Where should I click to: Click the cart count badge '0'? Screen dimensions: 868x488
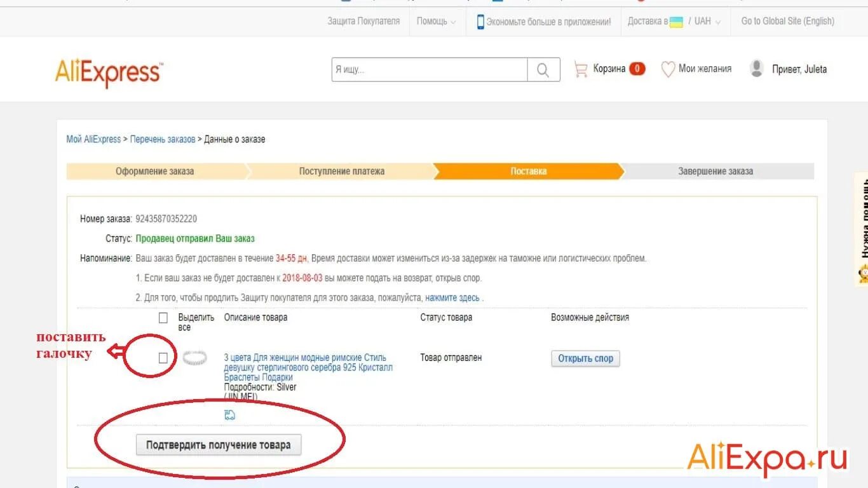pos(637,69)
